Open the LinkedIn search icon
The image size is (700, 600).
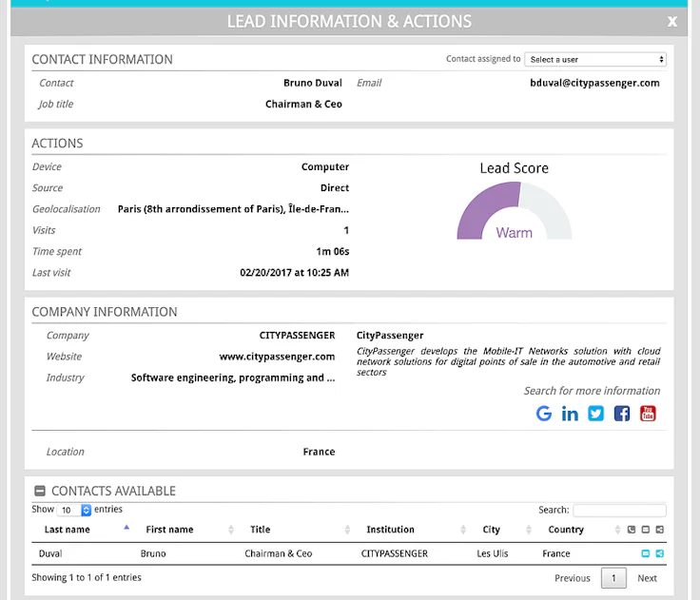[570, 414]
